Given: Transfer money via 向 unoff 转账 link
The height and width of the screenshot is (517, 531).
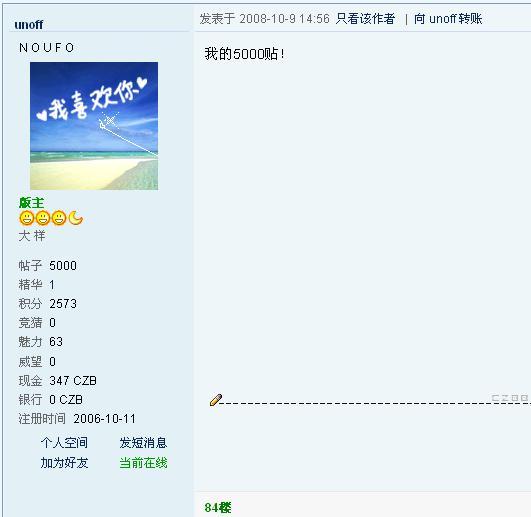Looking at the screenshot, I should point(448,19).
